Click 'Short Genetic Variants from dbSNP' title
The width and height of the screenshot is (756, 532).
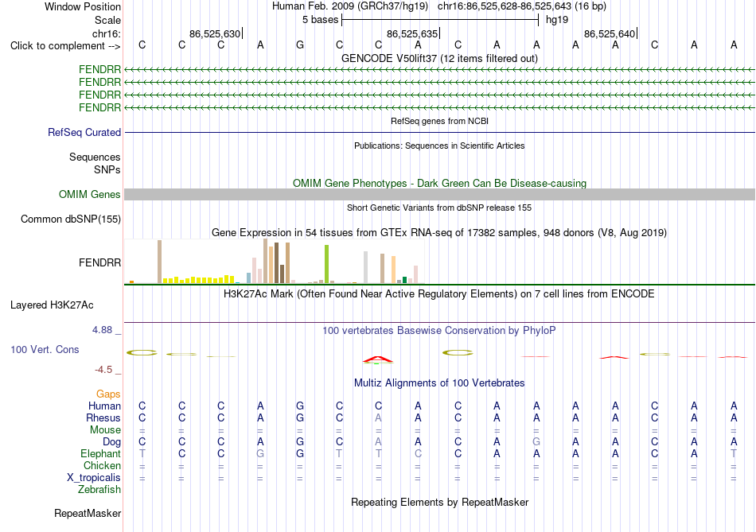pyautogui.click(x=439, y=208)
